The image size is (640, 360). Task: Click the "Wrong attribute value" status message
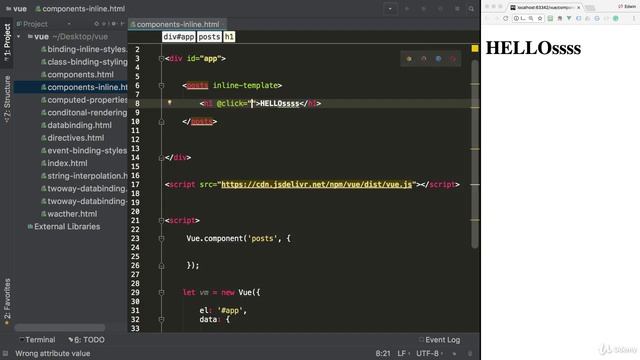coord(53,353)
